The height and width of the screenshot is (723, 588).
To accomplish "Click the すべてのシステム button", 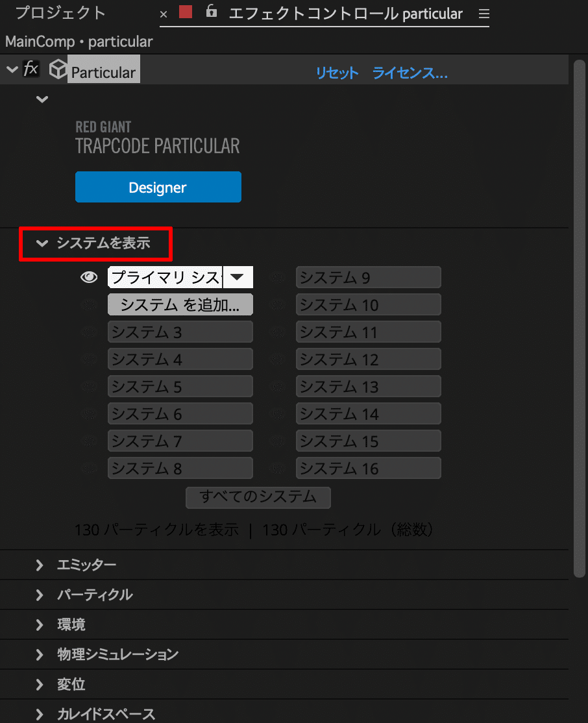I will (258, 498).
